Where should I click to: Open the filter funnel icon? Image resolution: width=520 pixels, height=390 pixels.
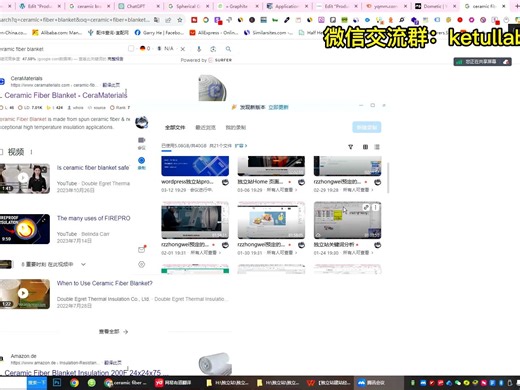point(350,147)
